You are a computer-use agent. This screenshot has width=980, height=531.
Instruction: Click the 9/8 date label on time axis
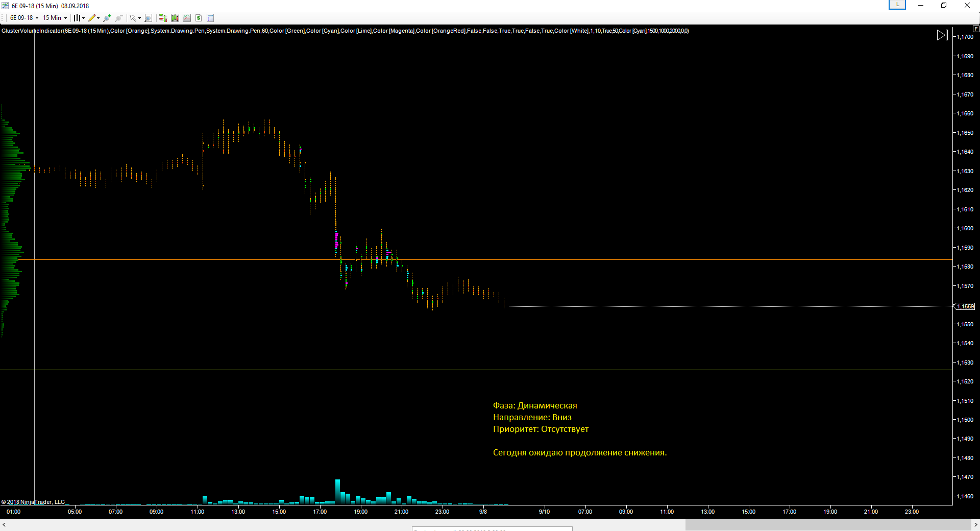tap(483, 512)
